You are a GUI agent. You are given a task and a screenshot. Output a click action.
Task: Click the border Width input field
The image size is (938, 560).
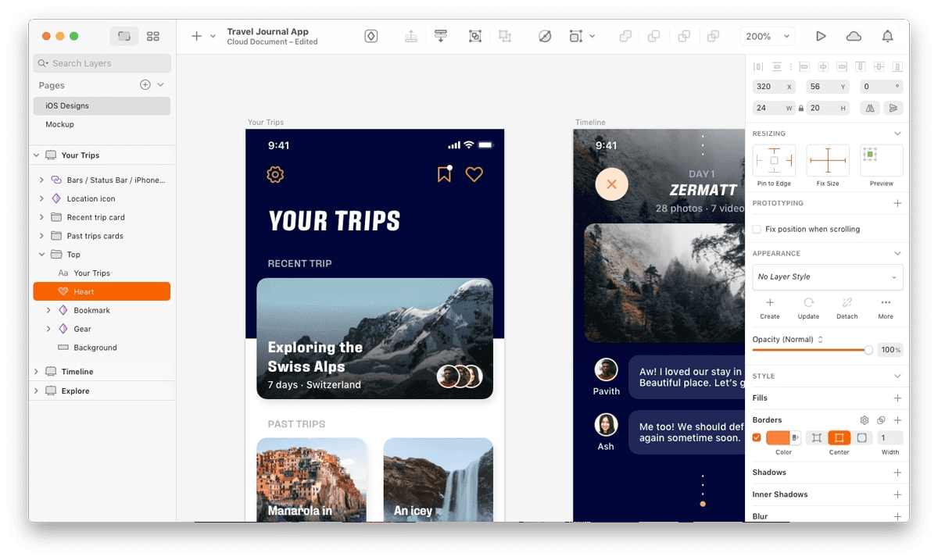coord(890,438)
